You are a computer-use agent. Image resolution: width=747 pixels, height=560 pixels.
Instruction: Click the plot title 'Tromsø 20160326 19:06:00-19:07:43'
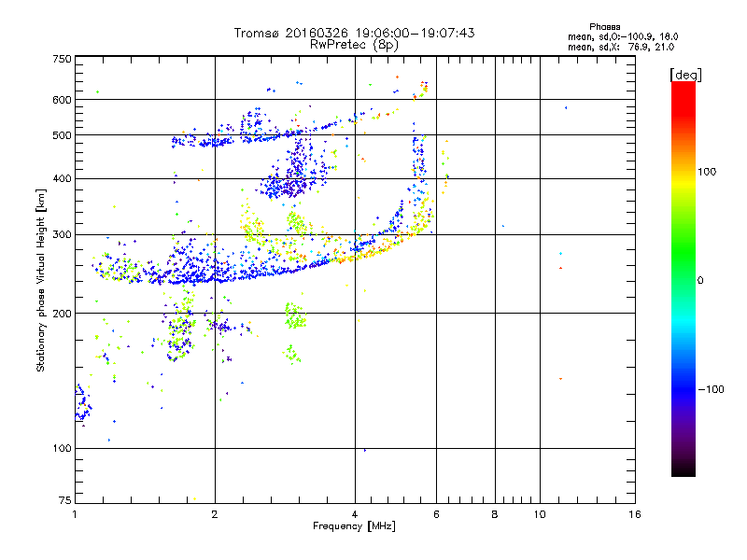pyautogui.click(x=354, y=33)
